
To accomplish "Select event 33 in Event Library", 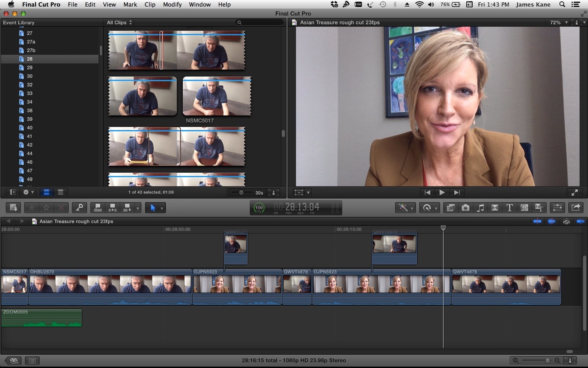I will tap(50, 93).
